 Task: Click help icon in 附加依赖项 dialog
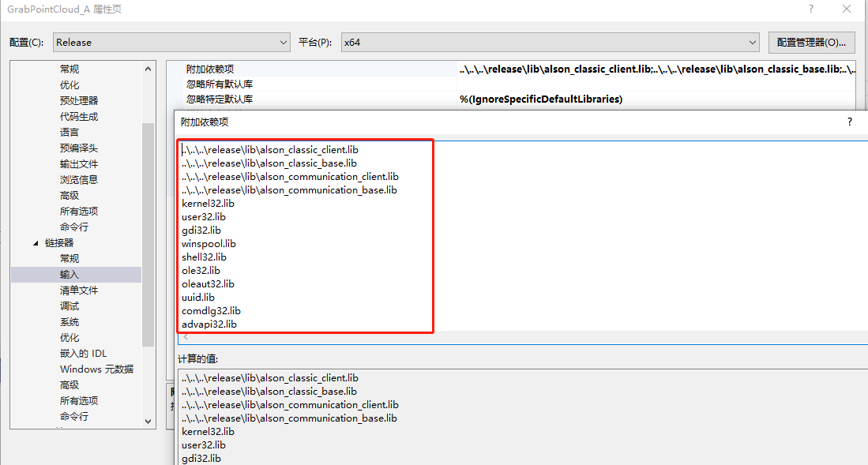coord(850,122)
